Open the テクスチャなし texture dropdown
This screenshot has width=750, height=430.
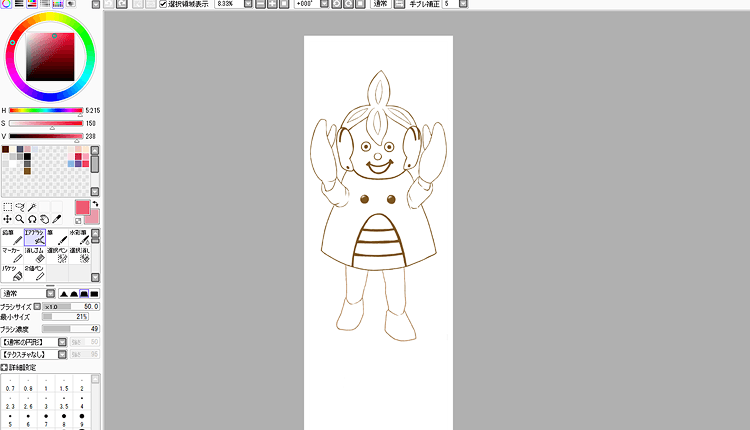62,354
